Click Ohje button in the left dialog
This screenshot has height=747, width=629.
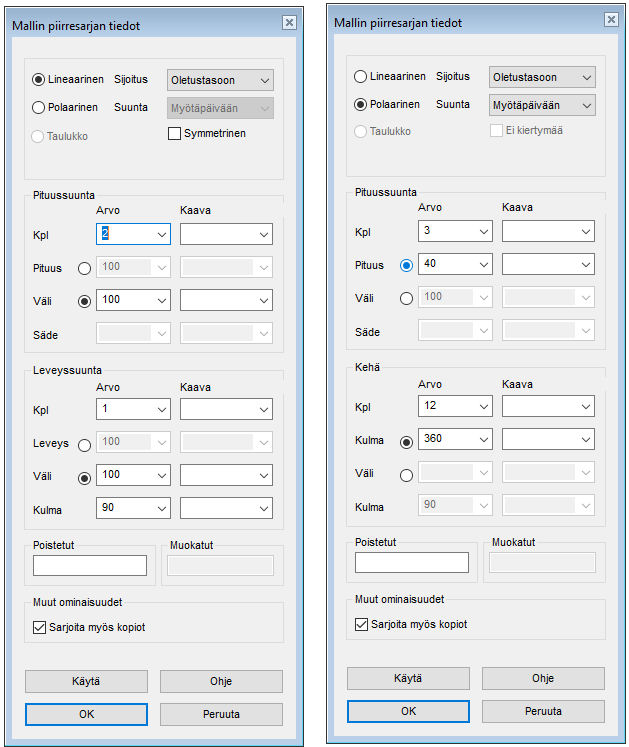coord(221,681)
